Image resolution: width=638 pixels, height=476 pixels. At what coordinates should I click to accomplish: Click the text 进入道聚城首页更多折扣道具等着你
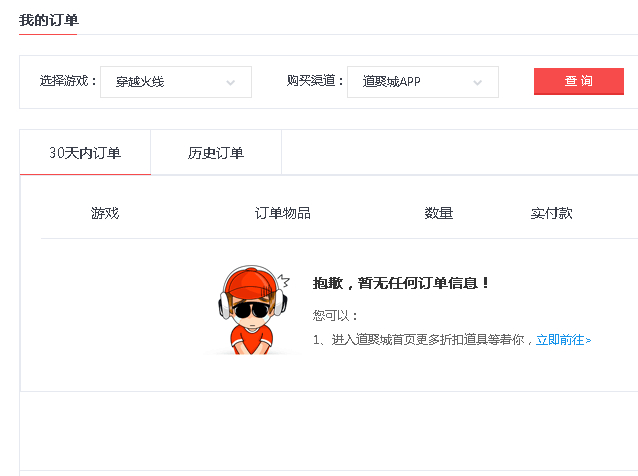(x=428, y=339)
